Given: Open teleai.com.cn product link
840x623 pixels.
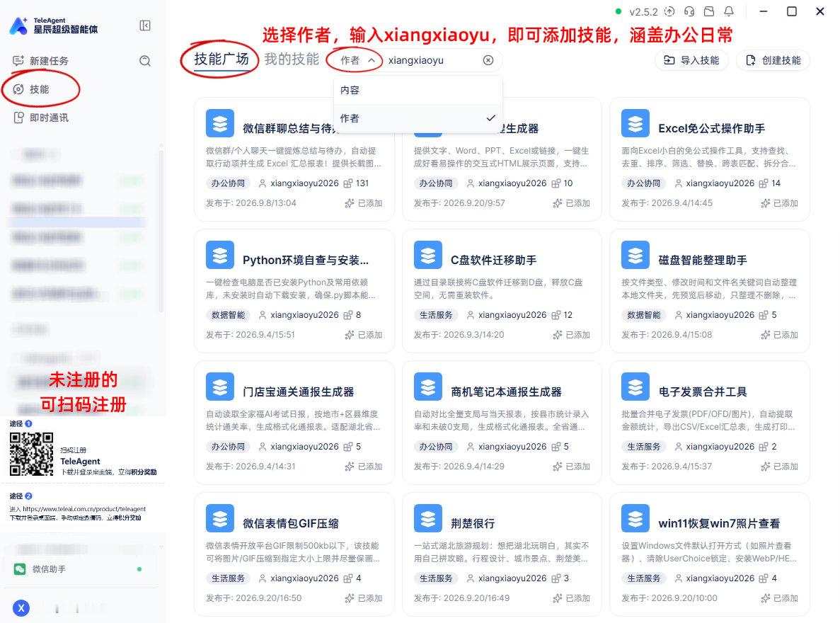Looking at the screenshot, I should click(x=84, y=509).
